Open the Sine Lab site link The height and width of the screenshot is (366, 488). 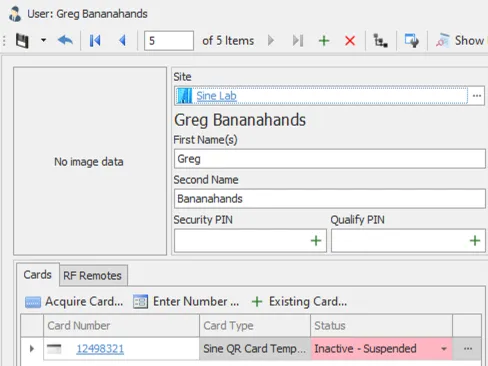click(216, 96)
